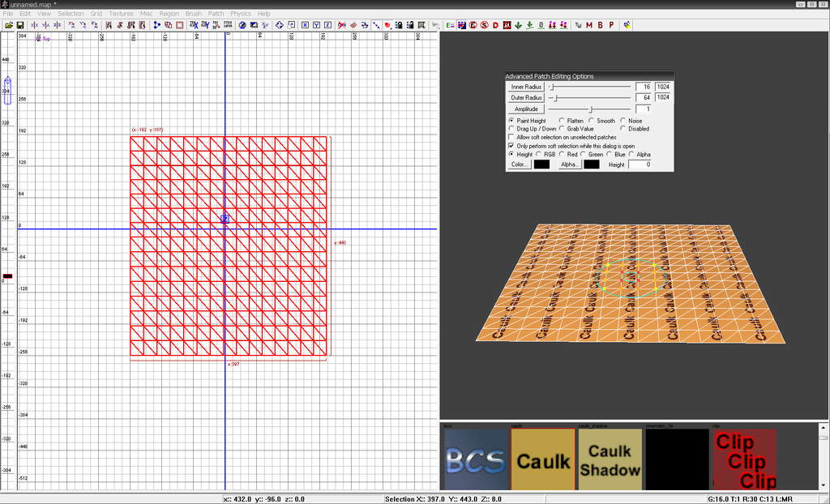This screenshot has height=504, width=830.
Task: Open the Textures menu
Action: 122,13
